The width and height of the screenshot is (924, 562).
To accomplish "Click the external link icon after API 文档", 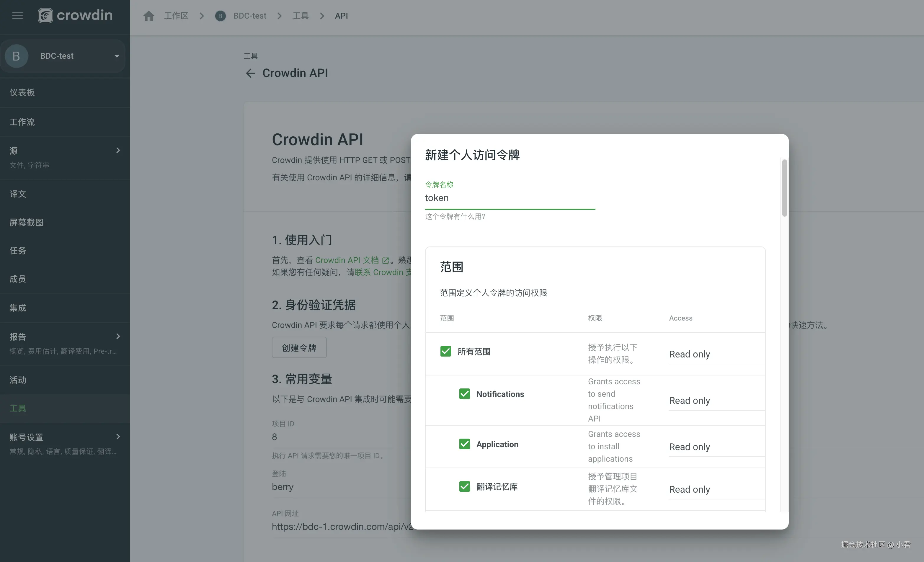I will (386, 260).
